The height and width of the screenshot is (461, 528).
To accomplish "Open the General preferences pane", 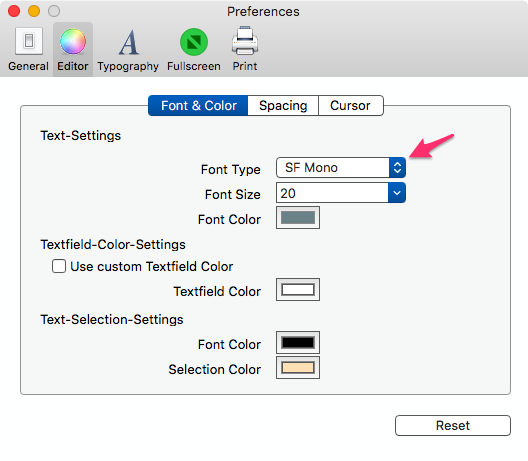I will pos(29,50).
